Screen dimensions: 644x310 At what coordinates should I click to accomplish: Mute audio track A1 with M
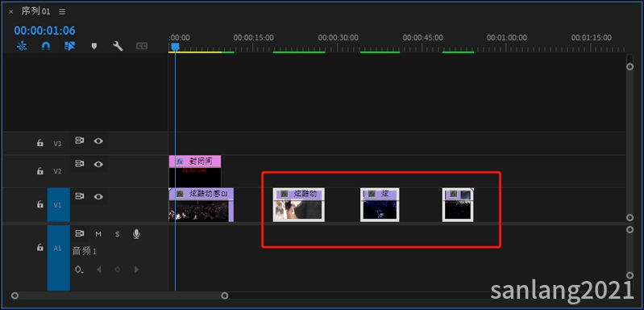click(x=98, y=234)
